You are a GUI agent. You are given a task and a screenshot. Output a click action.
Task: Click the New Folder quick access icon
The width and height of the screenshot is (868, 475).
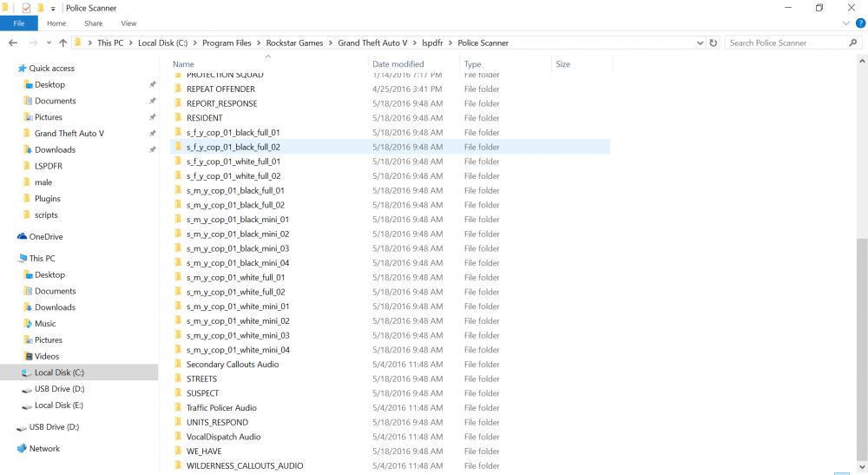41,8
